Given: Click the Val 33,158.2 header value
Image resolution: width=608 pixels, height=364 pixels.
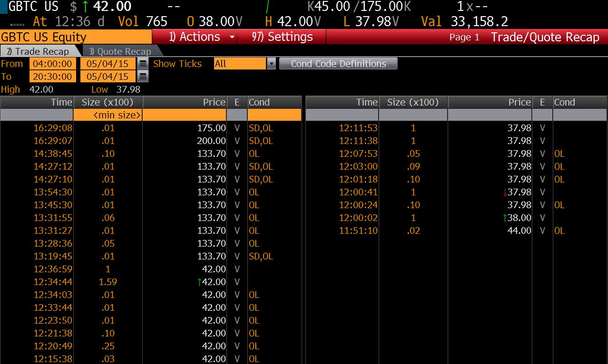Looking at the screenshot, I should click(x=465, y=21).
